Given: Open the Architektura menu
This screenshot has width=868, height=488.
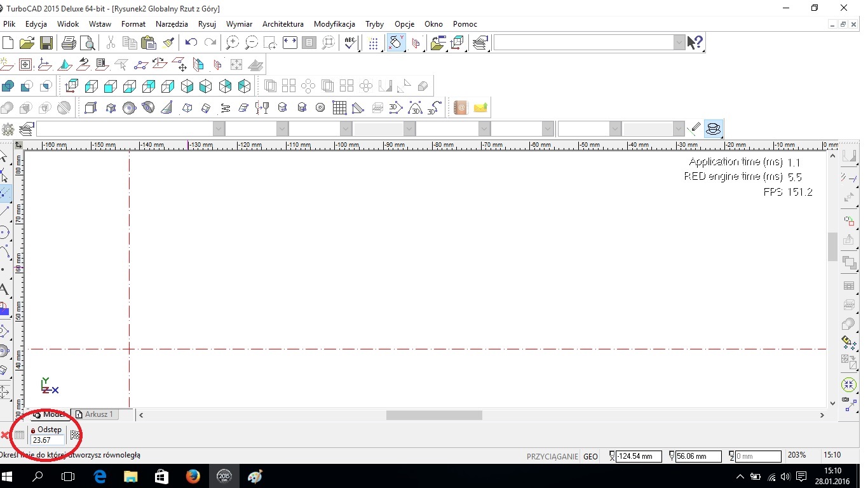Looking at the screenshot, I should pos(283,24).
